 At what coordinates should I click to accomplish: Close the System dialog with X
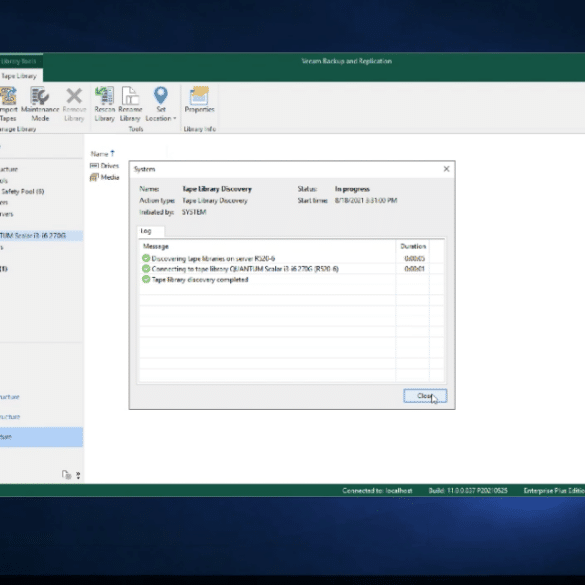(x=446, y=169)
